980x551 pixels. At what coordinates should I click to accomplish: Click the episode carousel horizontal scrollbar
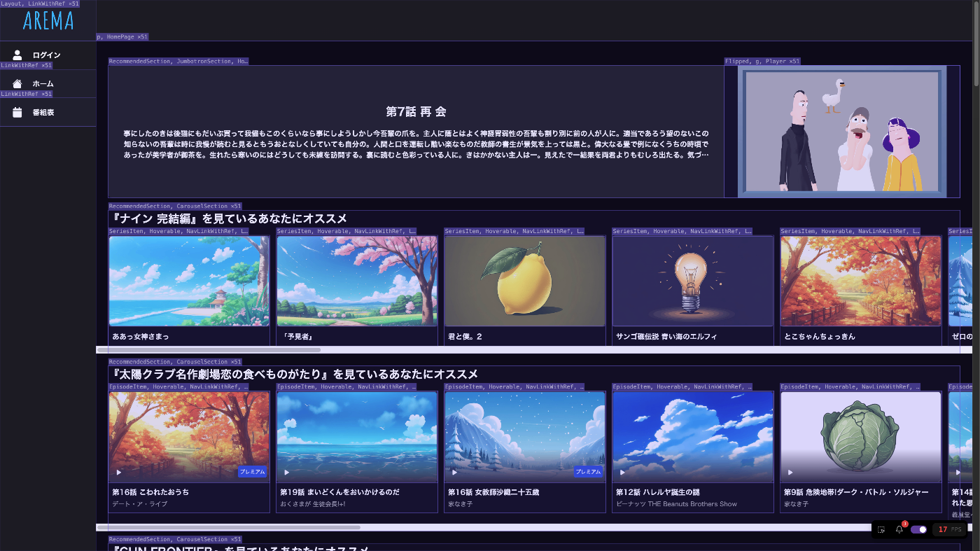pos(228,527)
